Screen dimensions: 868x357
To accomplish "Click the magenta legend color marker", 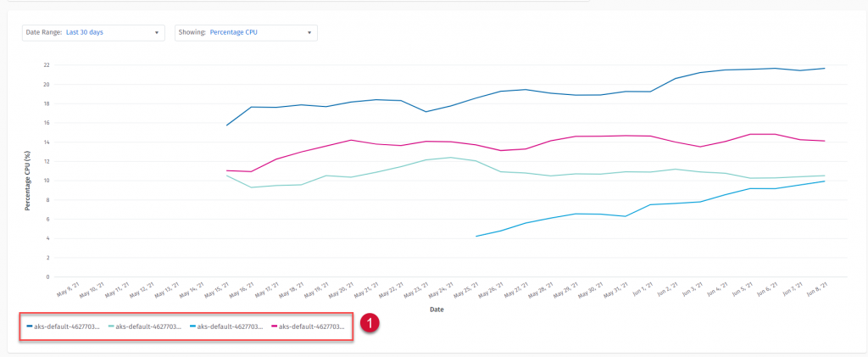I will (x=274, y=326).
